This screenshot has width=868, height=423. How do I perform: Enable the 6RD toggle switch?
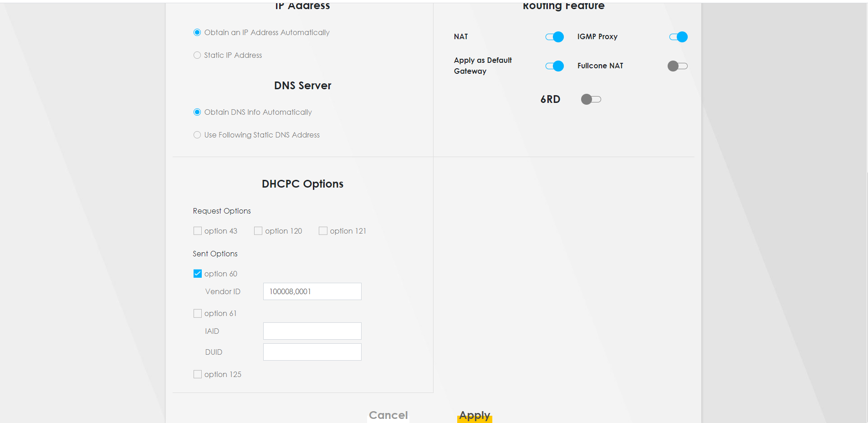[x=591, y=99]
